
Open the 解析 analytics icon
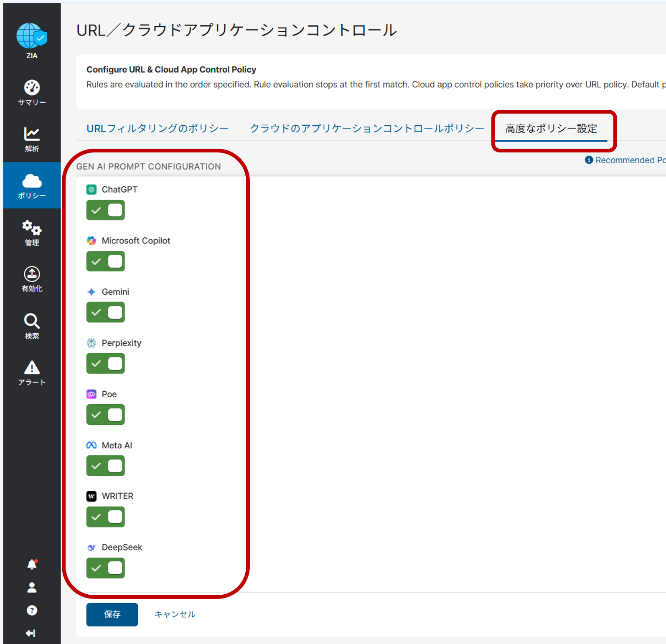32,134
